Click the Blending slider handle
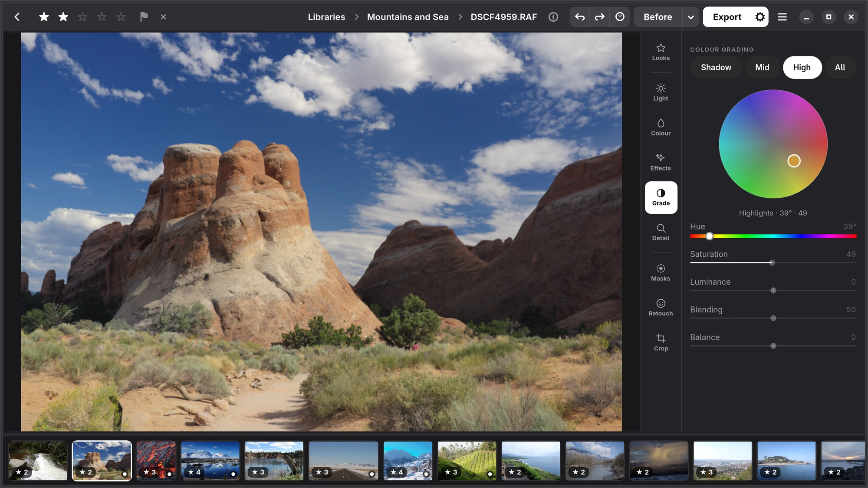The width and height of the screenshot is (868, 488). pos(773,318)
